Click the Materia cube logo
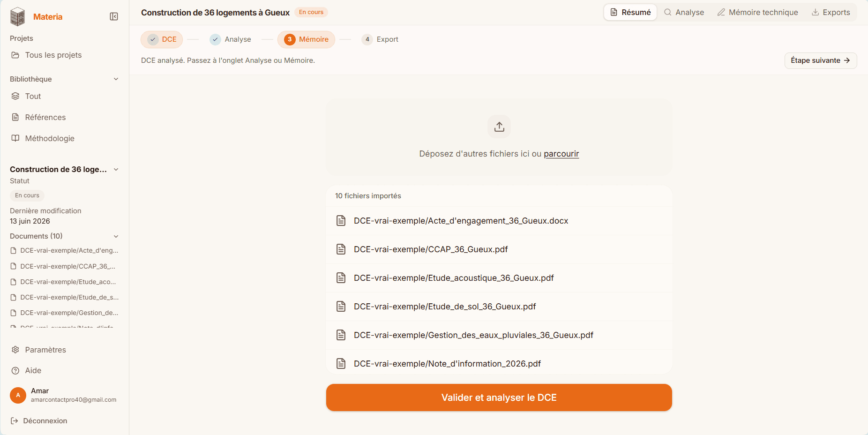Viewport: 868px width, 435px height. click(x=17, y=16)
